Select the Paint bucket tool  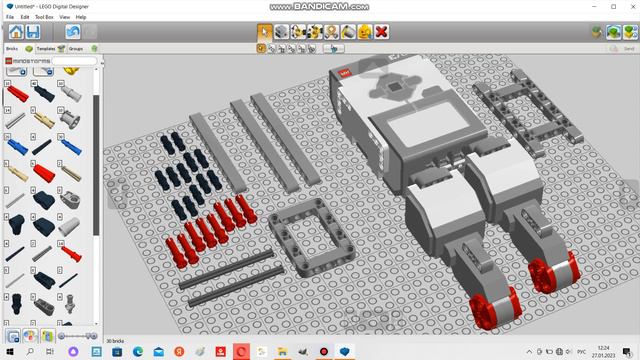tap(348, 32)
